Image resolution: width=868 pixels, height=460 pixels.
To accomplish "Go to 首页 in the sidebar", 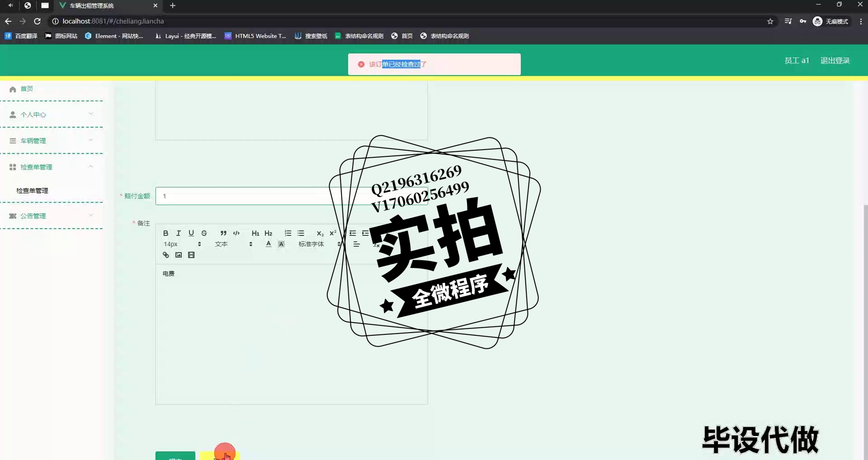I will [27, 89].
